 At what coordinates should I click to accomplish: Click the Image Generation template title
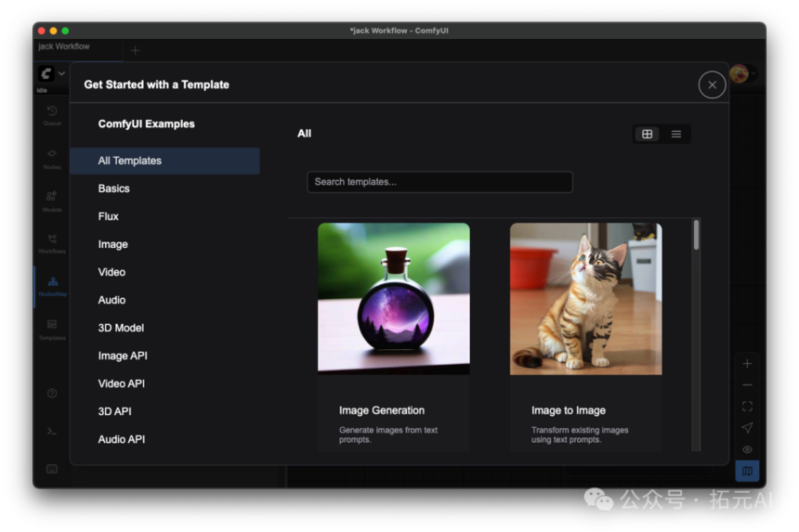point(382,410)
